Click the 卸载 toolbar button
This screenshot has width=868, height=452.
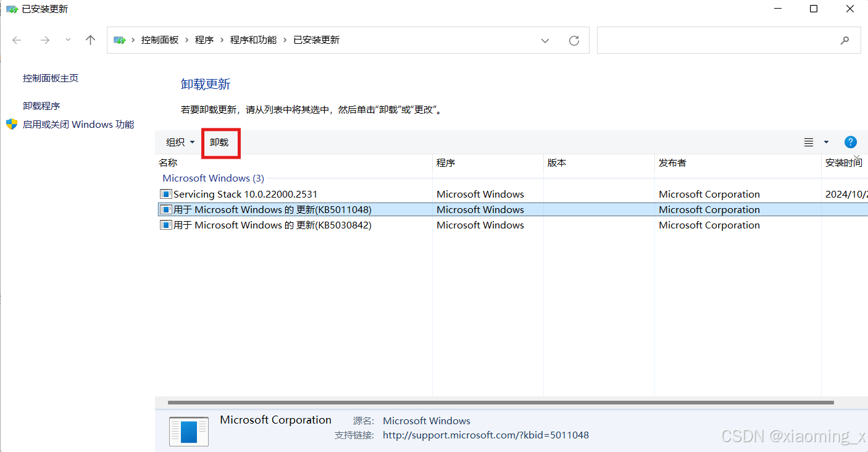[219, 143]
